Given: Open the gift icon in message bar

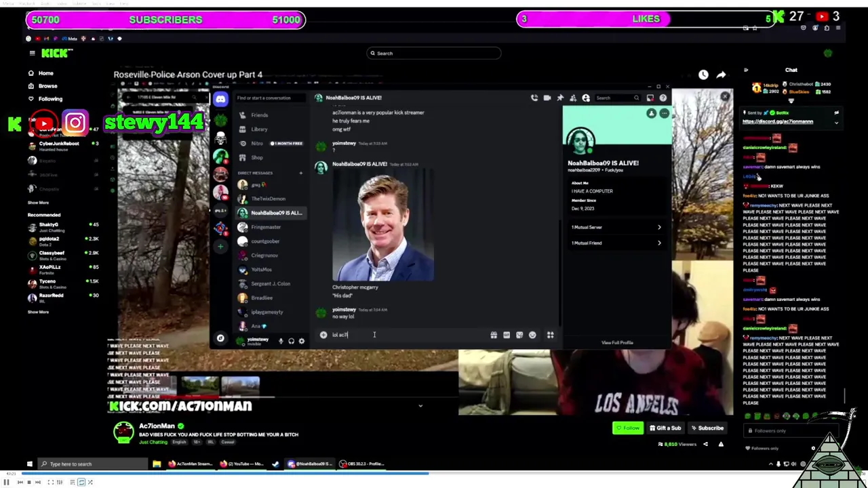Looking at the screenshot, I should 494,335.
